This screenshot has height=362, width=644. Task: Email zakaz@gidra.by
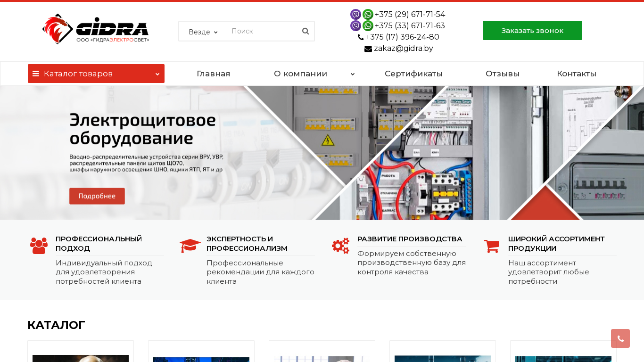pos(404,49)
